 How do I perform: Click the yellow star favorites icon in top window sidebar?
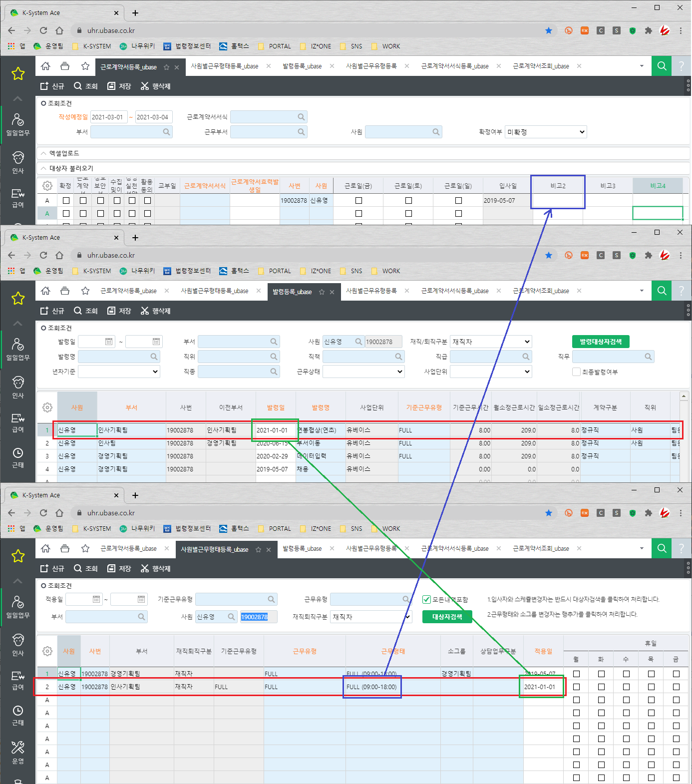click(18, 74)
